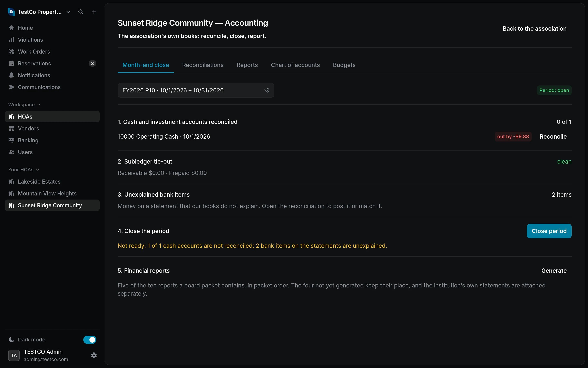Switch to the Reconciliations tab

[x=203, y=65]
